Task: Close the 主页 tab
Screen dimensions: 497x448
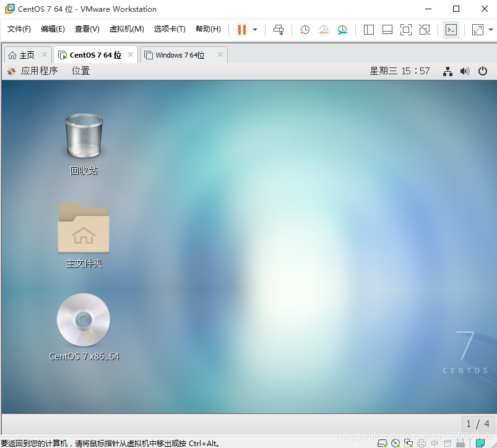Action: (45, 54)
